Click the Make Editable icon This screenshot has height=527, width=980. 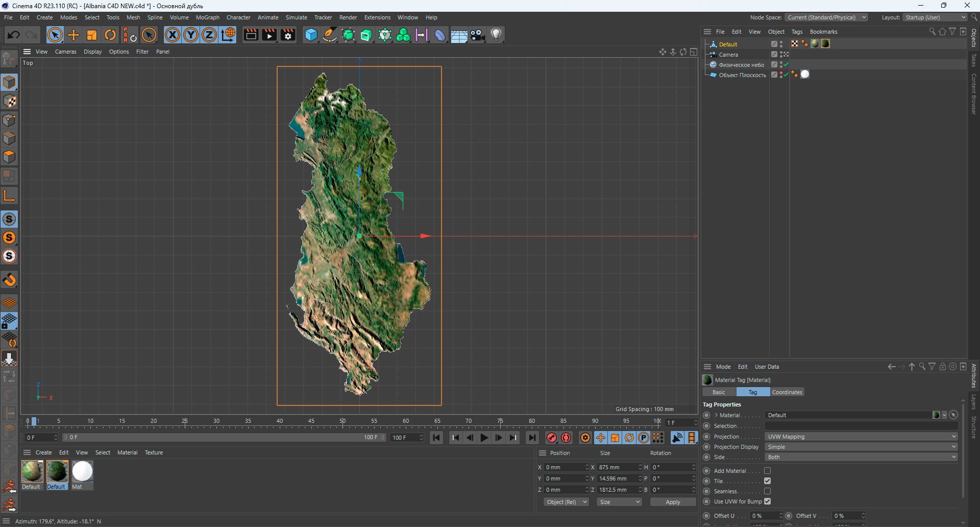(9, 60)
